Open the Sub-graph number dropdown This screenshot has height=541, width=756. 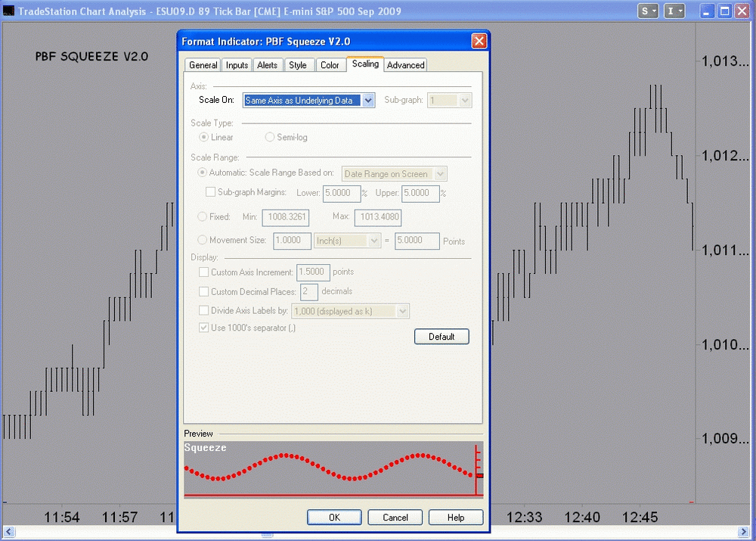pos(465,101)
